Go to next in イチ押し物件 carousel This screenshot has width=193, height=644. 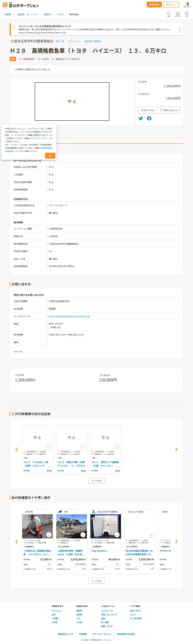[x=176, y=542]
